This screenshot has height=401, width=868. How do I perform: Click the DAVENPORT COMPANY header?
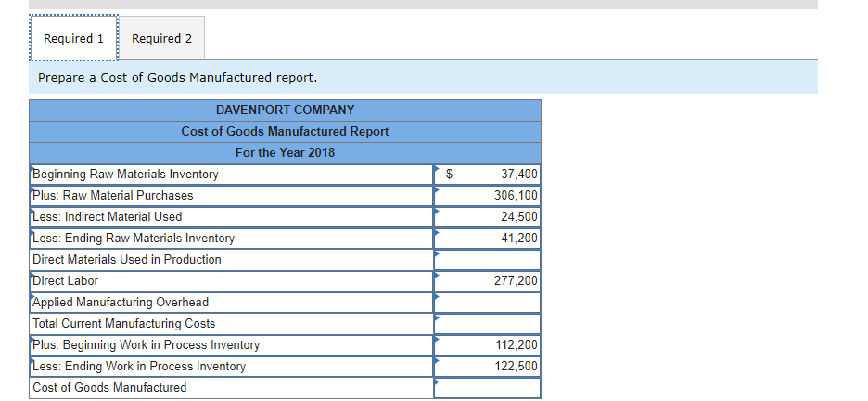(285, 110)
